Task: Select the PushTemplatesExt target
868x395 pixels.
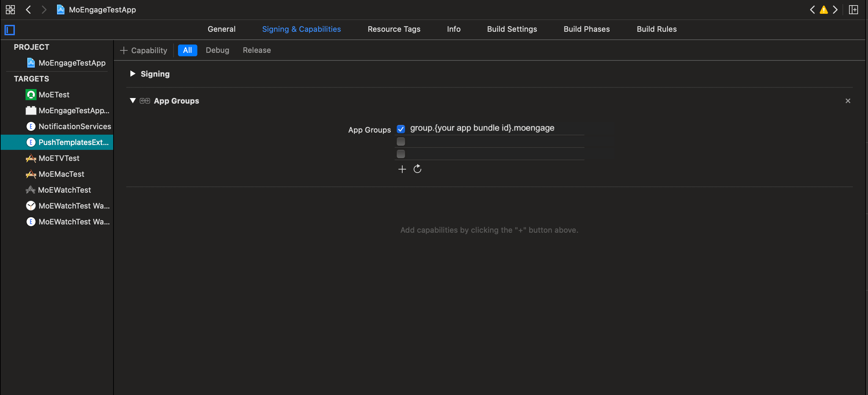Action: pyautogui.click(x=57, y=142)
